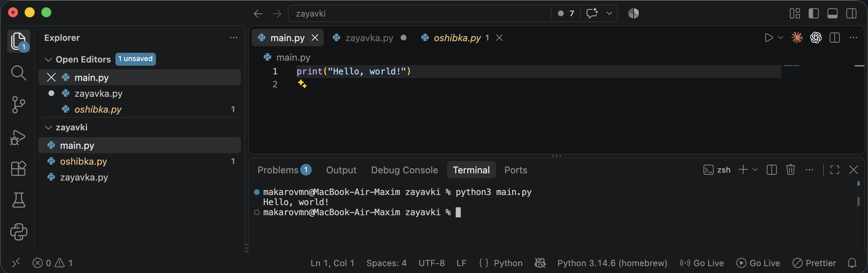The width and height of the screenshot is (868, 273).
Task: Open the Source Control view
Action: tap(18, 105)
